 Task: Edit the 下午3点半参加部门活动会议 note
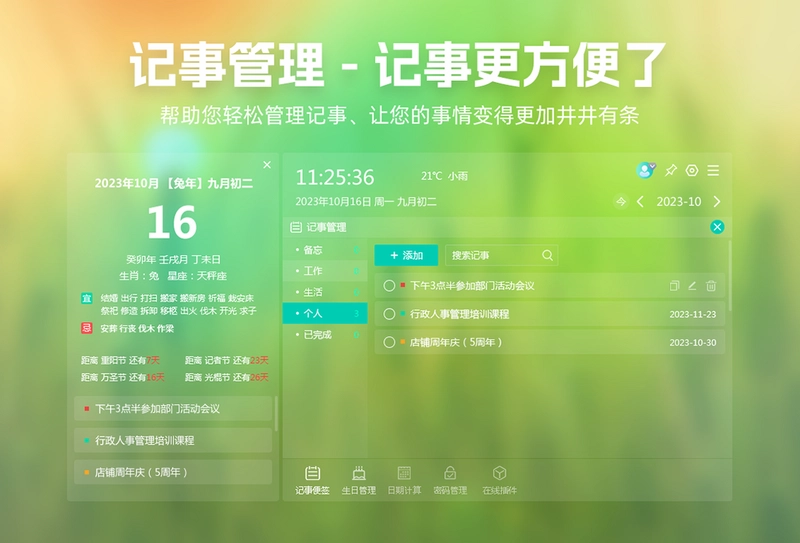692,286
